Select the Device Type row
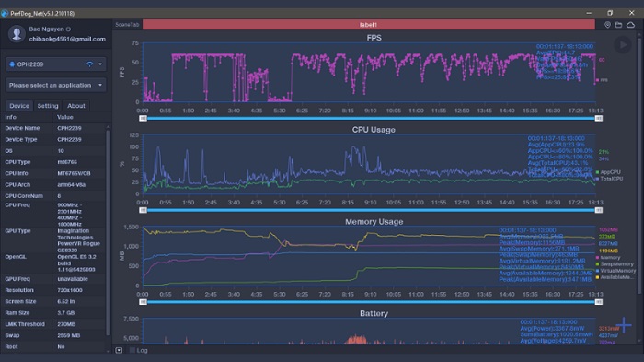The width and height of the screenshot is (644, 362). click(x=53, y=139)
